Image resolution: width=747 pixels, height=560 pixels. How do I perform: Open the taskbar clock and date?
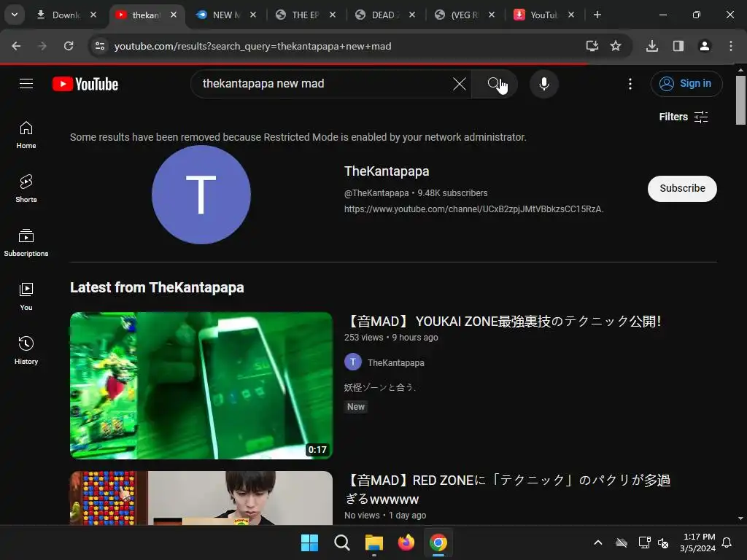698,542
